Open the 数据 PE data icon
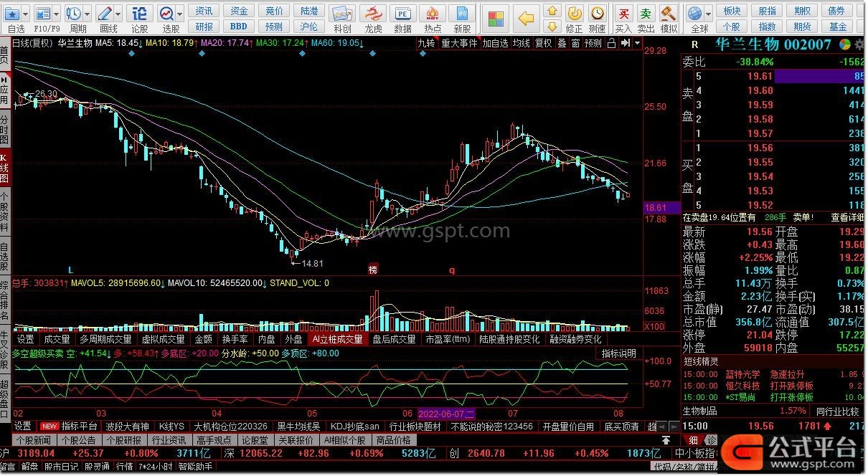The width and height of the screenshot is (868, 476). click(x=403, y=14)
